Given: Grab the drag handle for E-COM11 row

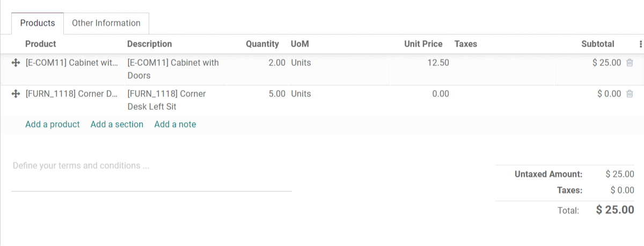Looking at the screenshot, I should [x=16, y=63].
